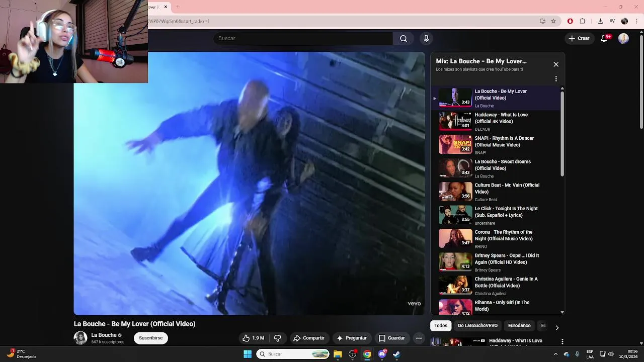Open ESP LAA language selector
This screenshot has width=644, height=362.
[590, 354]
